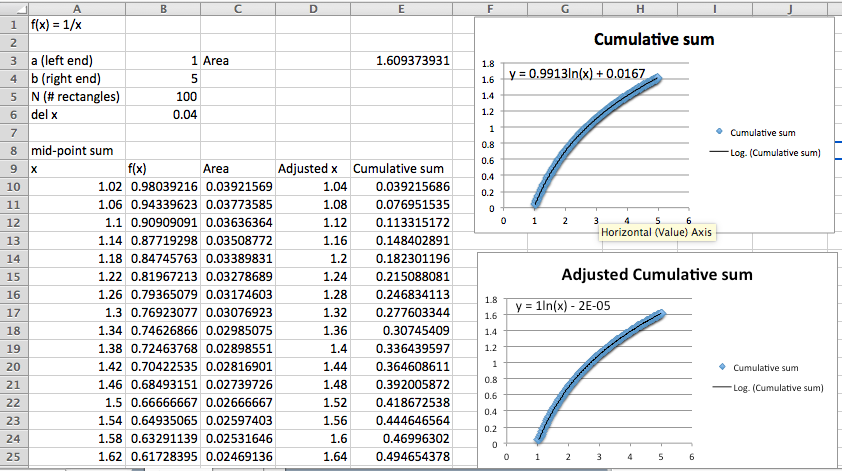
Task: Select column header E
Action: pyautogui.click(x=401, y=9)
